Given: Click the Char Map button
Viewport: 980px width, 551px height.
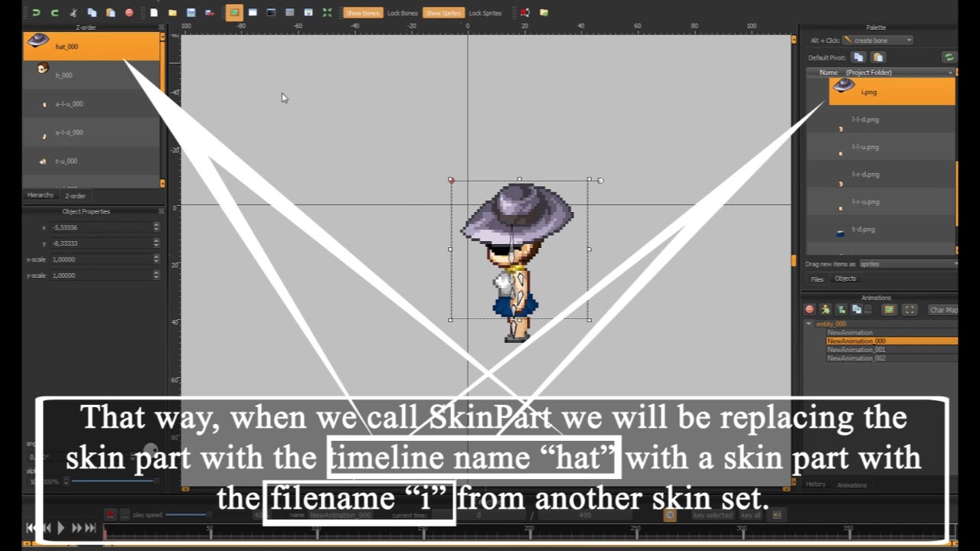Looking at the screenshot, I should pyautogui.click(x=943, y=310).
